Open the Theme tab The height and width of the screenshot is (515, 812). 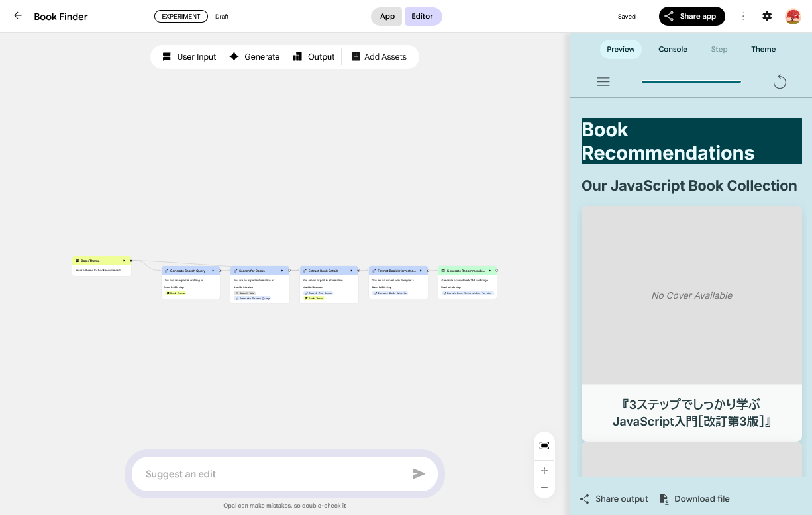763,49
